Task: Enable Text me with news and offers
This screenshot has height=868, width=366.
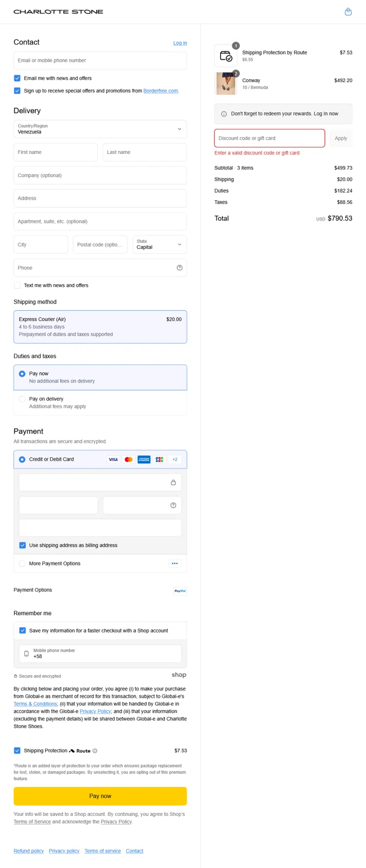Action: [17, 285]
